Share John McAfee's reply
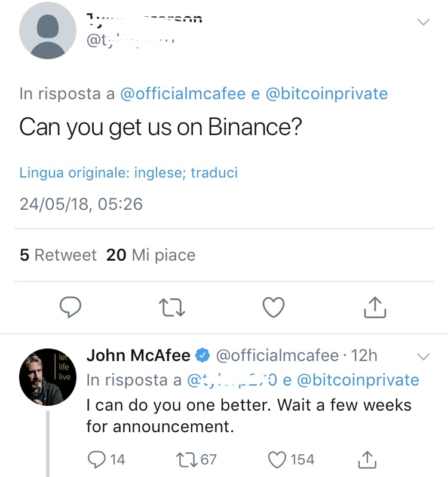The width and height of the screenshot is (448, 477). pos(367,459)
